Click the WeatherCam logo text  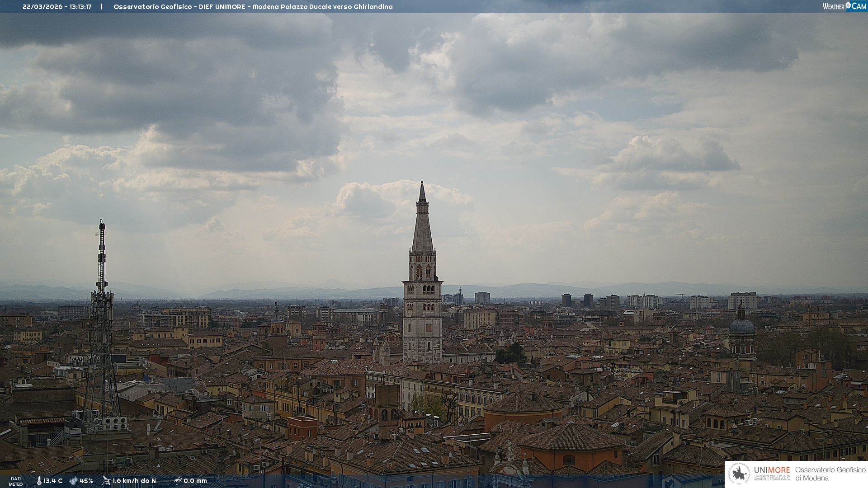click(833, 6)
